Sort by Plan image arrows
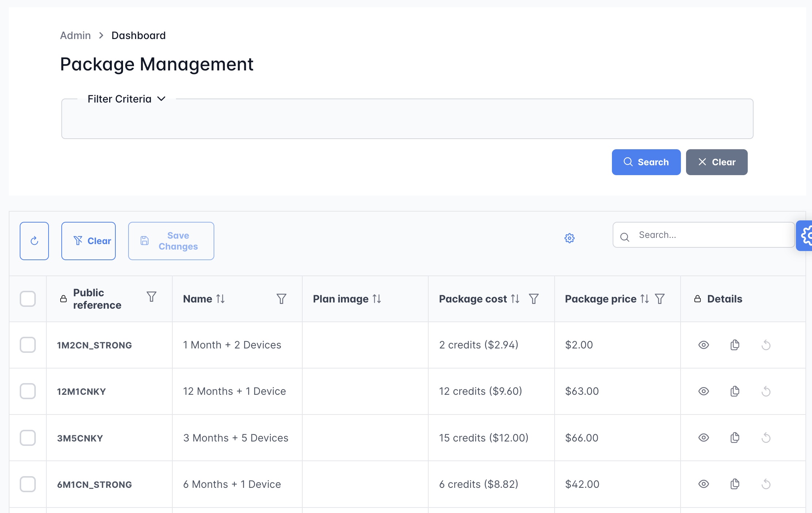The image size is (812, 513). [377, 299]
